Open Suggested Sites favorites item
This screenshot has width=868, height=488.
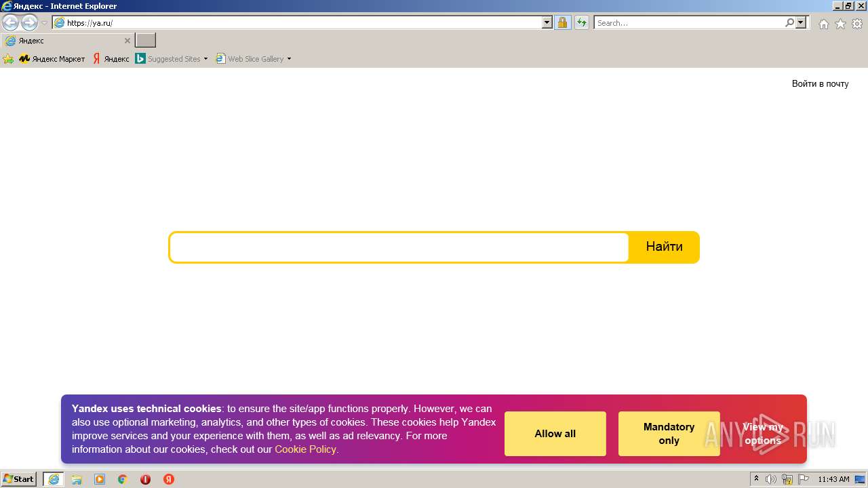(171, 59)
